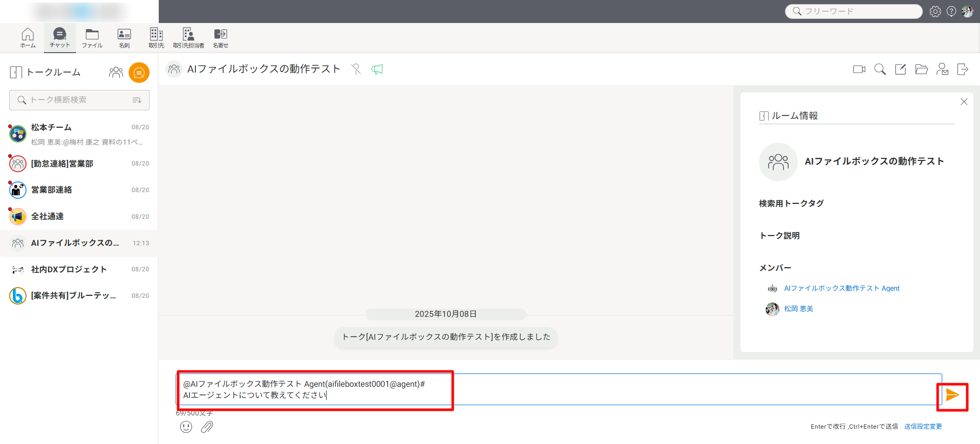Search within the talk using the magnifier icon

pos(880,69)
